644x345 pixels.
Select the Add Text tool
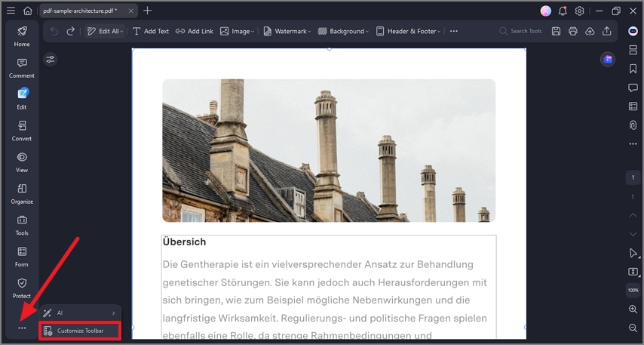pyautogui.click(x=151, y=31)
